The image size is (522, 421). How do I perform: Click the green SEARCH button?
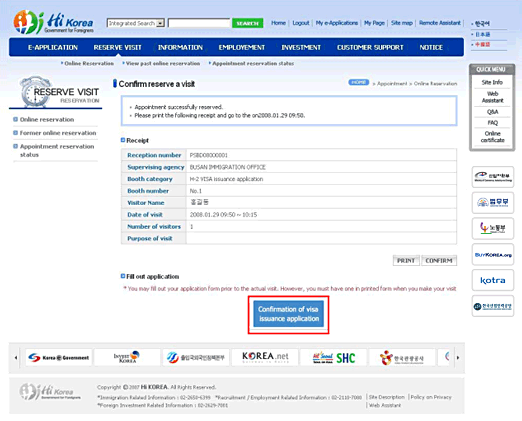coord(247,23)
